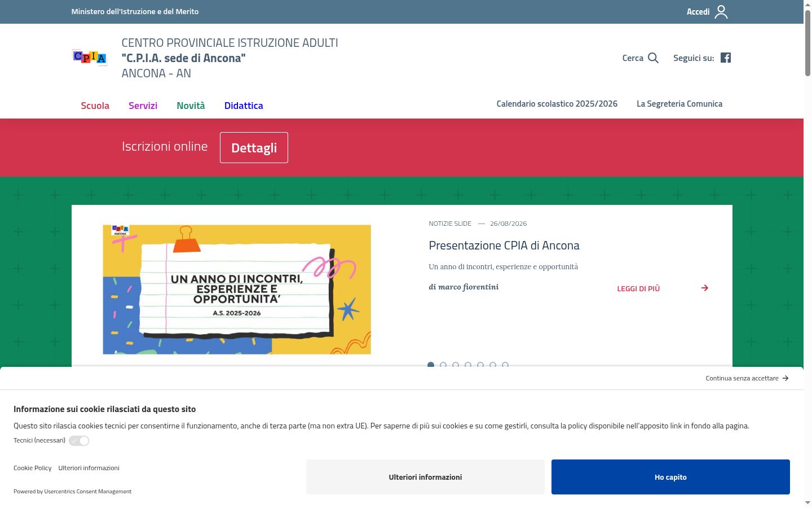Open the CPIA school logo

[90, 58]
